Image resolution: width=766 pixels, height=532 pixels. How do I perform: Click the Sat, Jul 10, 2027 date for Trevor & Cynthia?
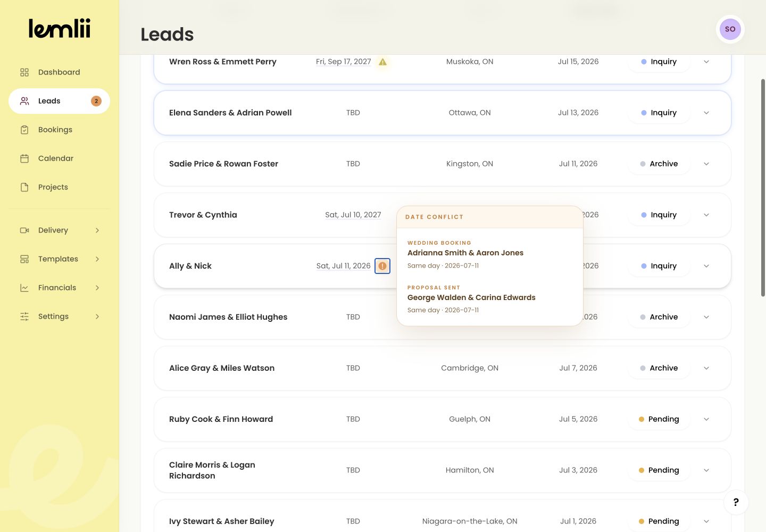(x=353, y=215)
